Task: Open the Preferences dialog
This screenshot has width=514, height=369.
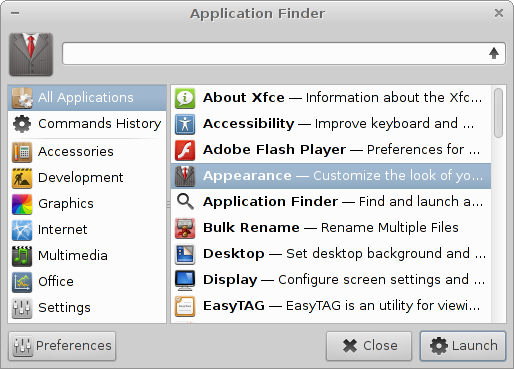Action: coord(62,346)
